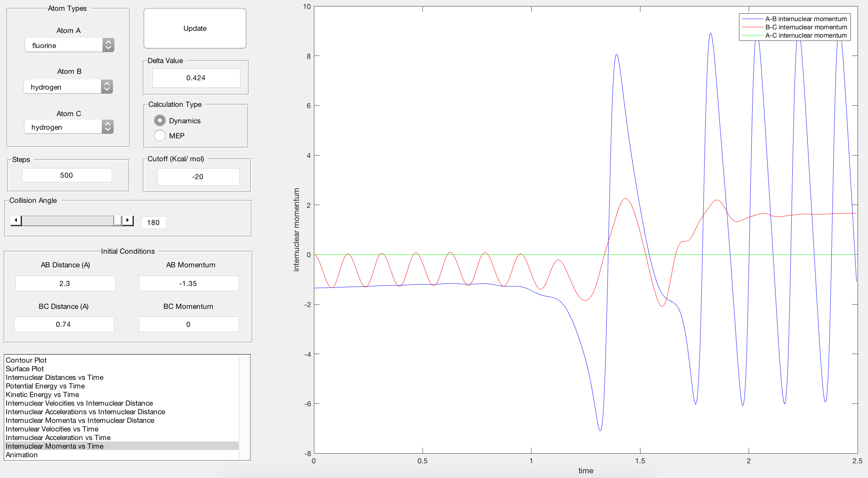Select Surface Plot list entry
Image resolution: width=868 pixels, height=478 pixels.
point(25,369)
